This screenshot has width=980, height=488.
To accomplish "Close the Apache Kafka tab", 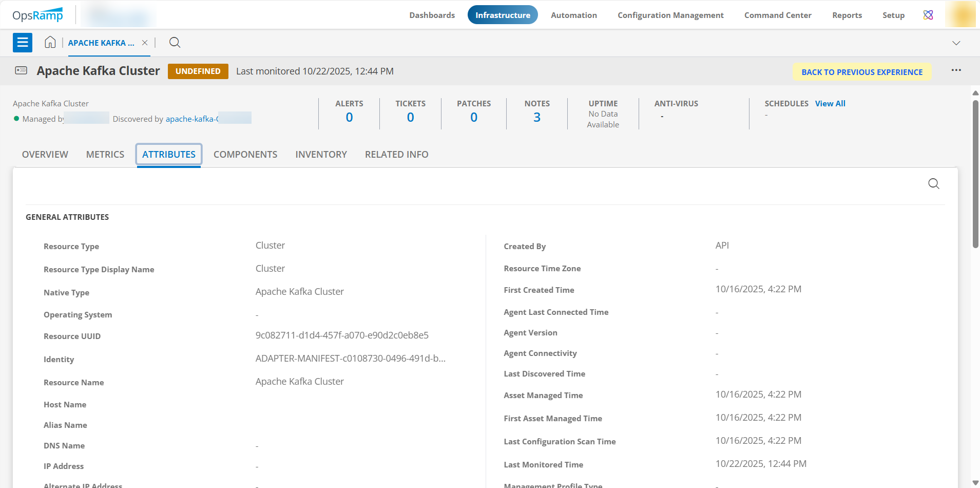I will (145, 43).
